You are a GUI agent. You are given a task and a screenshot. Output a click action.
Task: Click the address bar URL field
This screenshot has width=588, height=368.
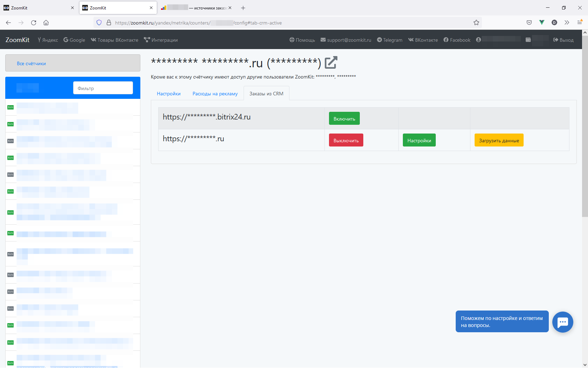pyautogui.click(x=287, y=23)
